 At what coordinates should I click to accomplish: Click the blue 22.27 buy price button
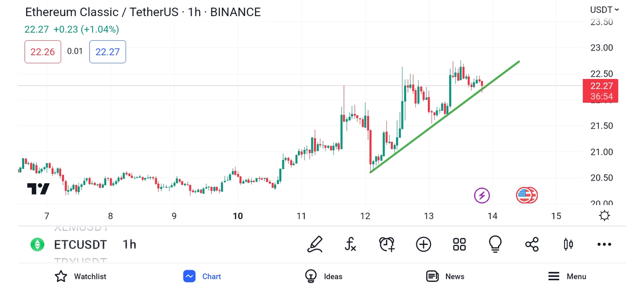(107, 52)
